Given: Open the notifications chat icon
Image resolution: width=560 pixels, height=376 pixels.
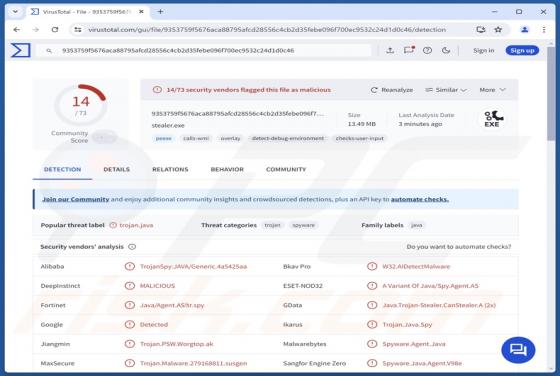Looking at the screenshot, I should pos(409,50).
